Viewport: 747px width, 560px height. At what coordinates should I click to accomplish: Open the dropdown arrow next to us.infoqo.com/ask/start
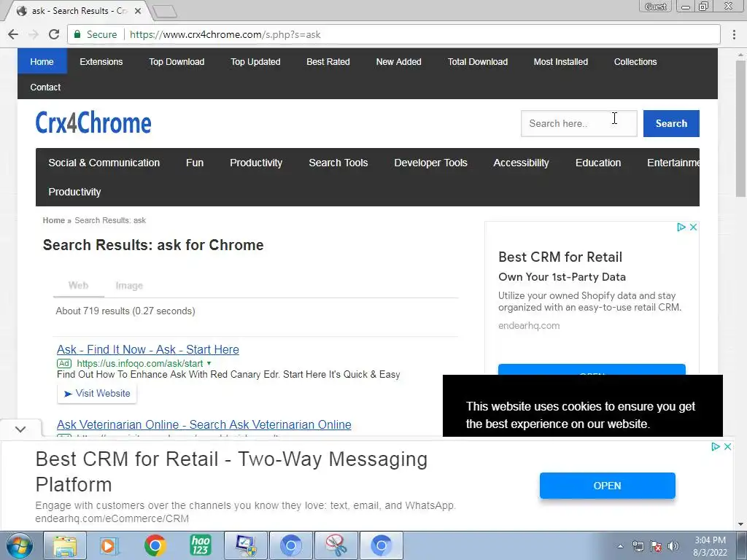point(209,363)
